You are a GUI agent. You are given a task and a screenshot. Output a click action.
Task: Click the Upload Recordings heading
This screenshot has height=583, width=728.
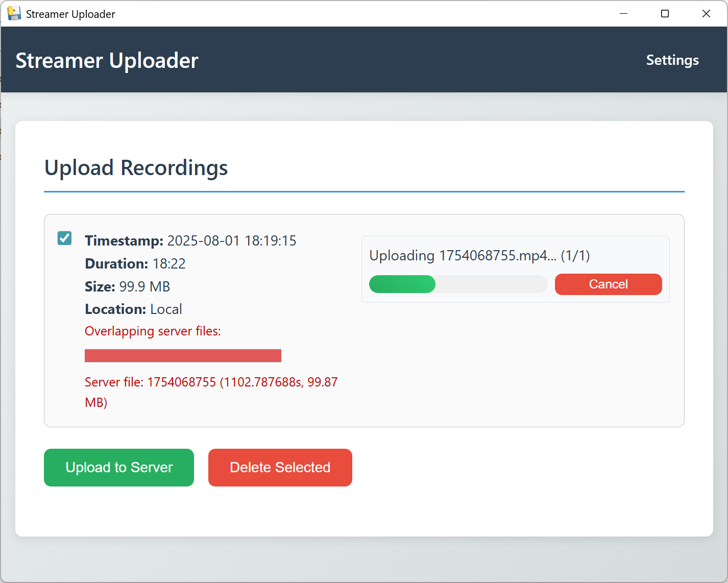click(x=136, y=168)
